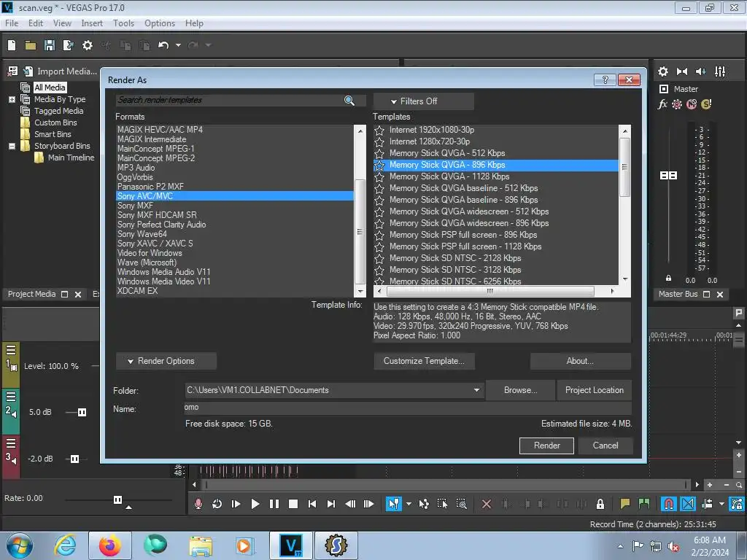Collapse the Storyboard Bins tree node

tap(12, 146)
